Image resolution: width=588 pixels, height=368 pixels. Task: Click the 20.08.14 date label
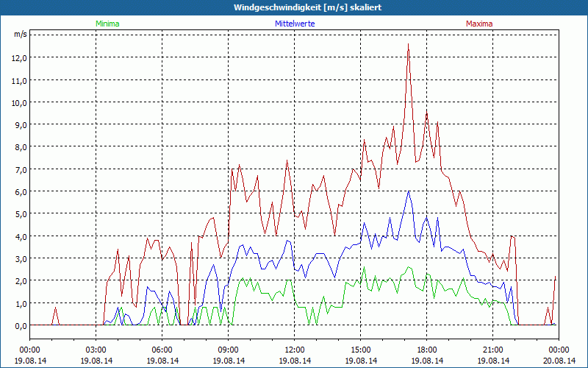pyautogui.click(x=559, y=361)
